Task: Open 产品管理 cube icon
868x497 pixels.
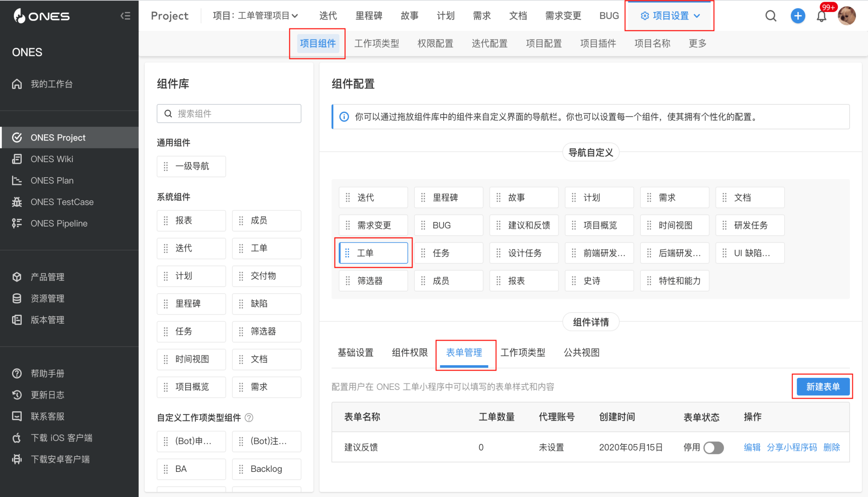Action: (x=17, y=277)
